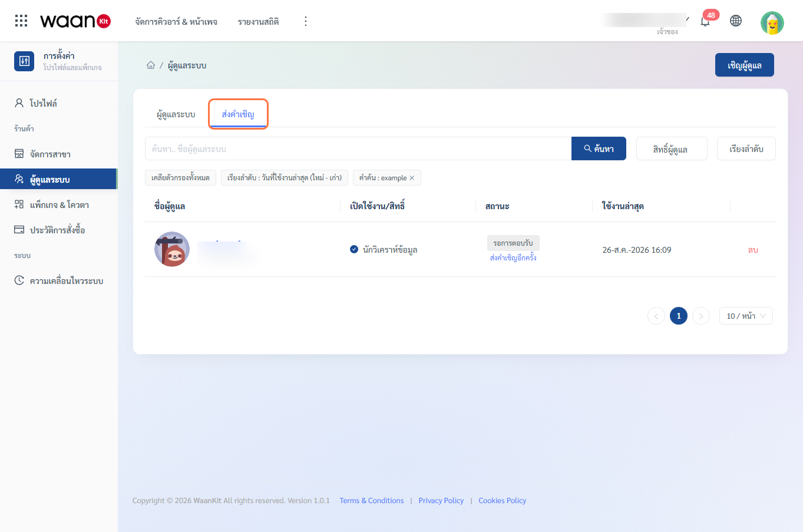Open Cookies Policy link

click(x=503, y=501)
